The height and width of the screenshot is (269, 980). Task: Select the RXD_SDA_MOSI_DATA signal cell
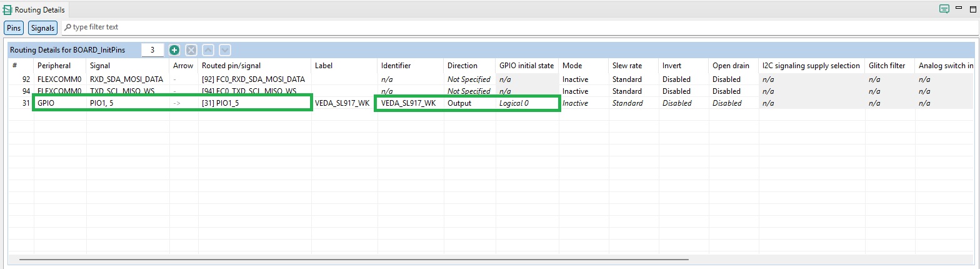pyautogui.click(x=128, y=79)
